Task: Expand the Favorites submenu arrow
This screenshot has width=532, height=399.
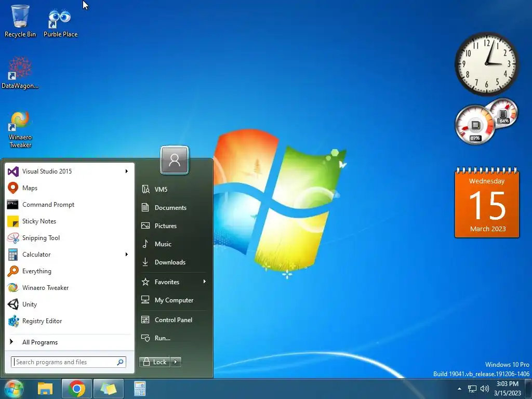Action: coord(204,282)
